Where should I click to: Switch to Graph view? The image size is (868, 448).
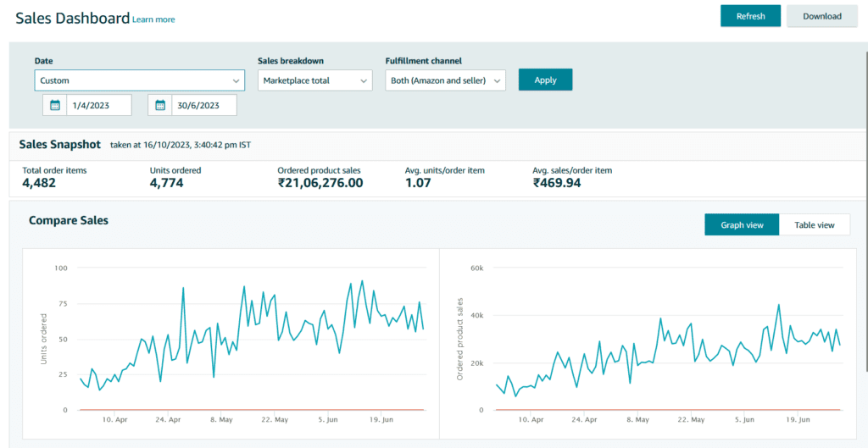742,224
